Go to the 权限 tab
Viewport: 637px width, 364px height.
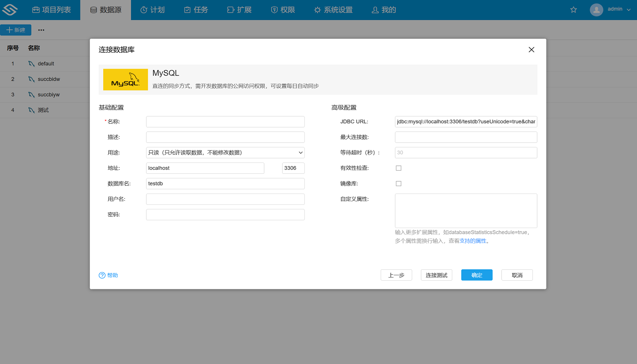[x=283, y=10]
